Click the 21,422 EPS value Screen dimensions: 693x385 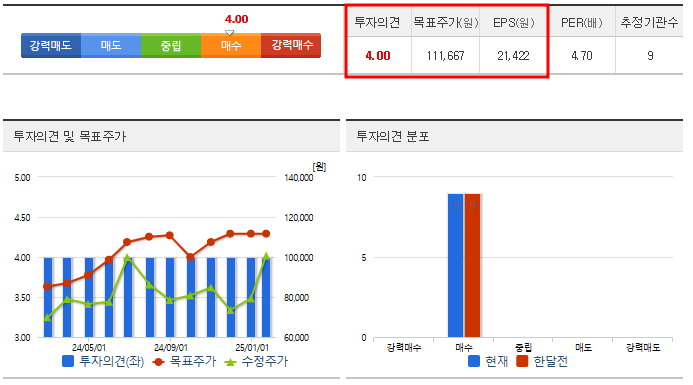click(x=513, y=56)
